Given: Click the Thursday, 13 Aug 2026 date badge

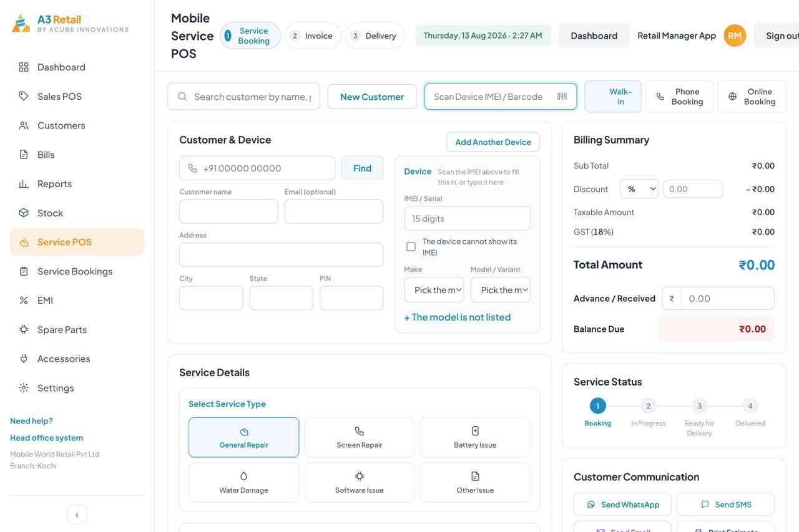Looking at the screenshot, I should (483, 36).
